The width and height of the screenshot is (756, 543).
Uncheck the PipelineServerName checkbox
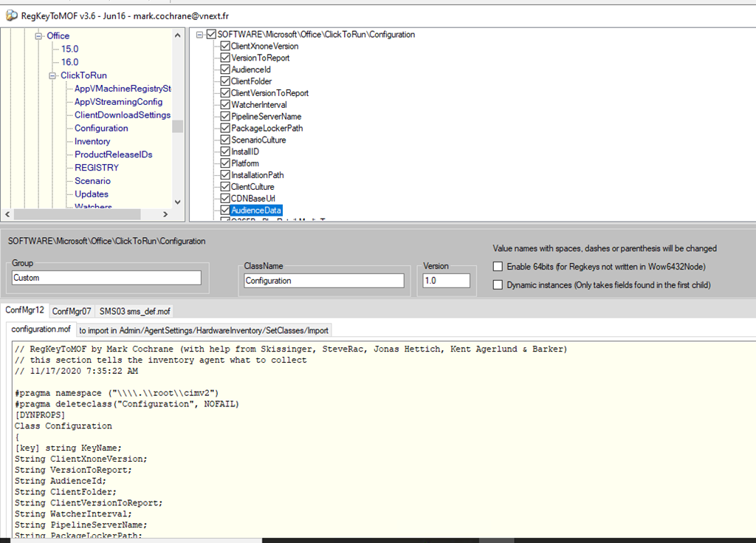[225, 116]
